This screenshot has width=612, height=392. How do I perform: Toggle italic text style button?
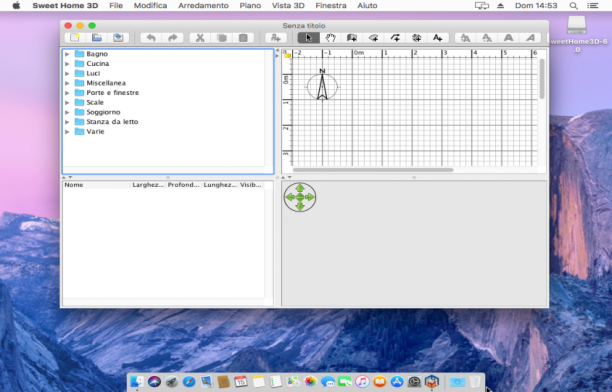click(530, 38)
